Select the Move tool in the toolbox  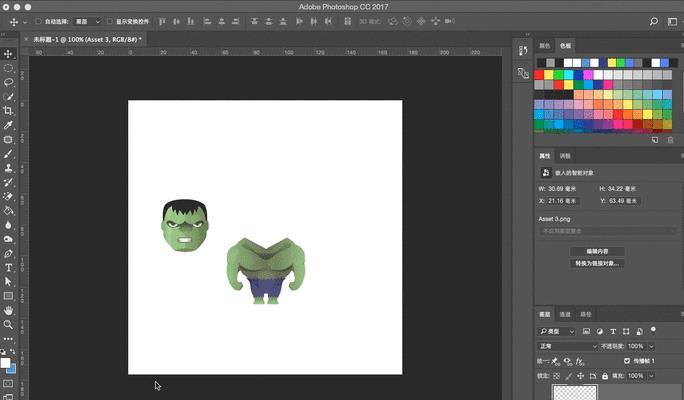pos(8,54)
